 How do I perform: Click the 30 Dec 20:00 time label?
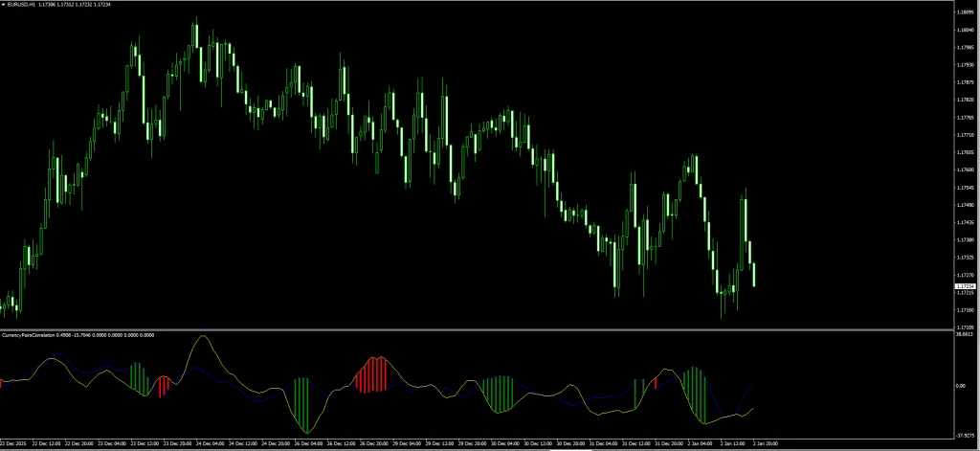tap(570, 443)
